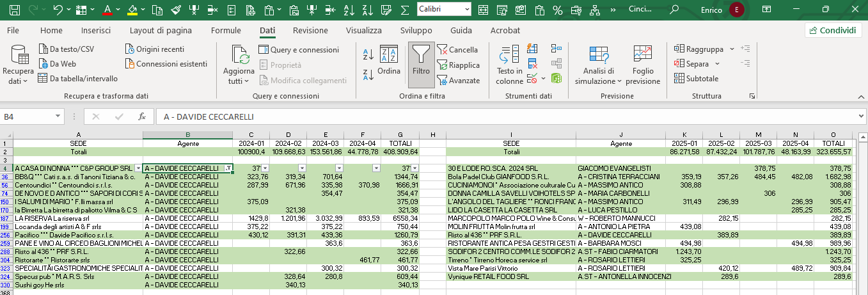The height and width of the screenshot is (295, 868).
Task: Open the Formule ribbon tab
Action: pos(226,30)
